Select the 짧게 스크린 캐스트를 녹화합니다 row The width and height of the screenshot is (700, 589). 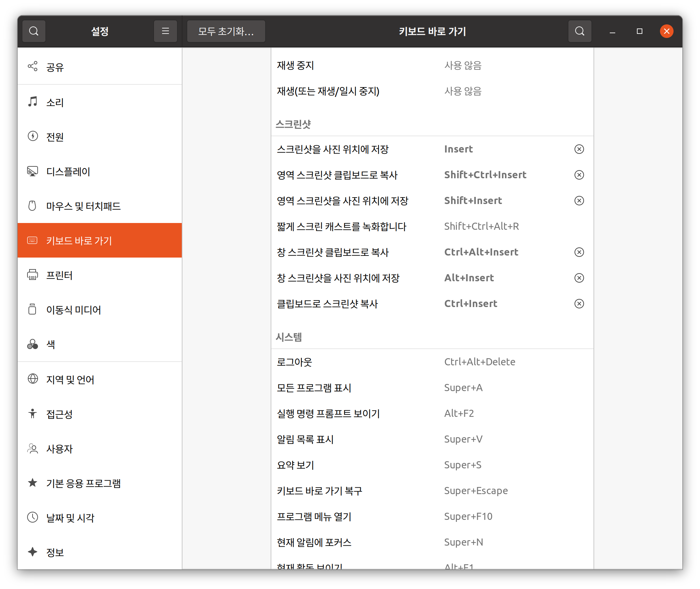432,226
